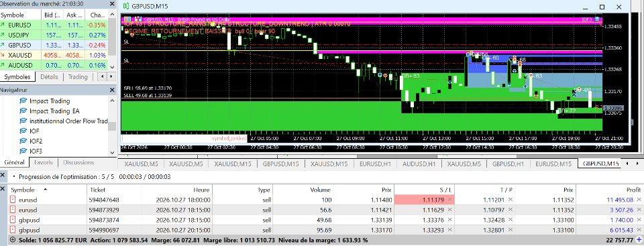Close position with profit 1 740.00
This screenshot has height=246, width=644.
639,220
